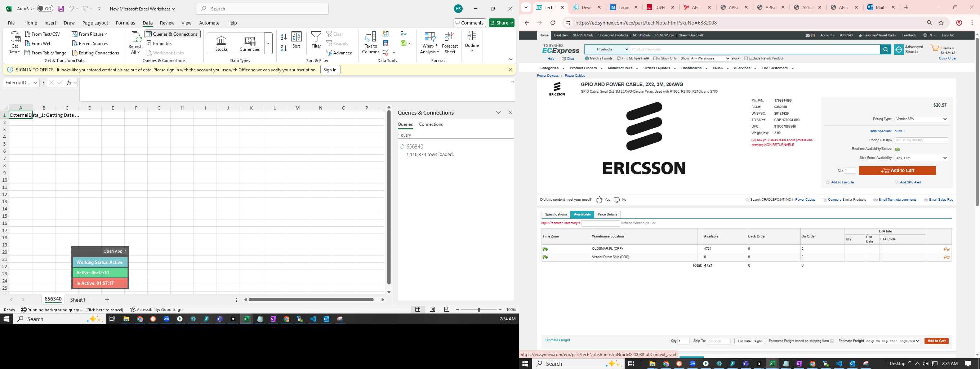Switch to Sheet1 worksheet tab
Image resolution: width=980 pixels, height=369 pixels.
pyautogui.click(x=77, y=300)
